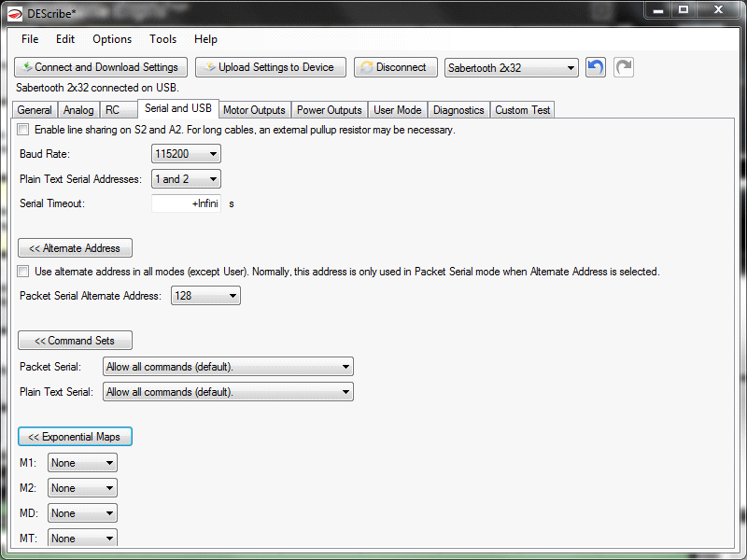
Task: Maximize the DEScribe window
Action: click(x=684, y=10)
